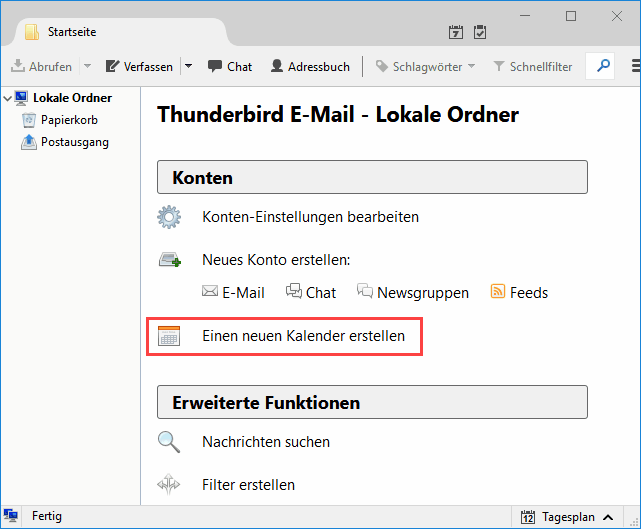Open the Postausgang outbox folder

coord(75,142)
